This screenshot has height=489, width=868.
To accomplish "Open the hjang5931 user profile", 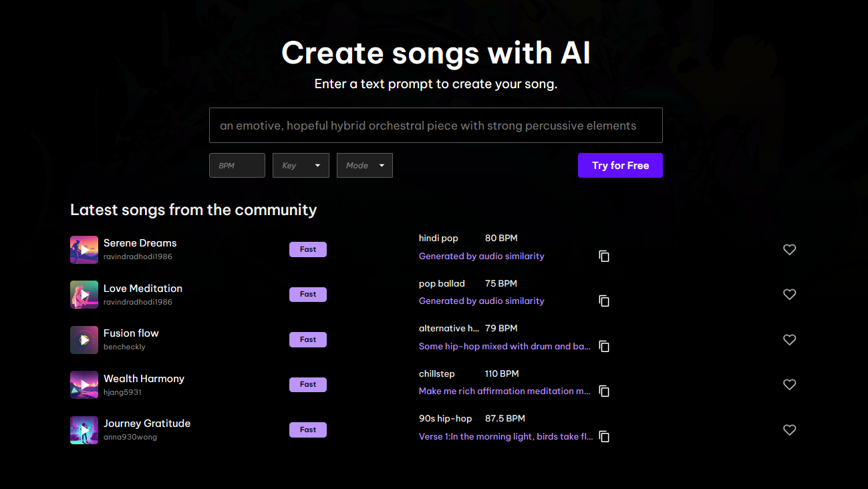I will [x=122, y=392].
